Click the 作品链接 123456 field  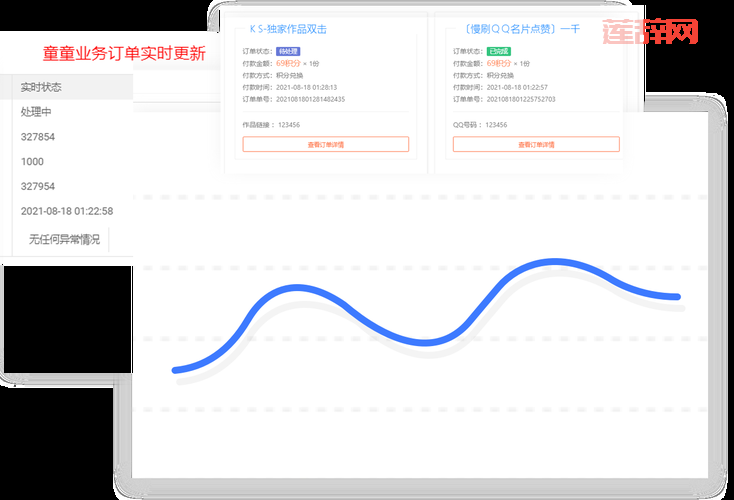(x=271, y=125)
